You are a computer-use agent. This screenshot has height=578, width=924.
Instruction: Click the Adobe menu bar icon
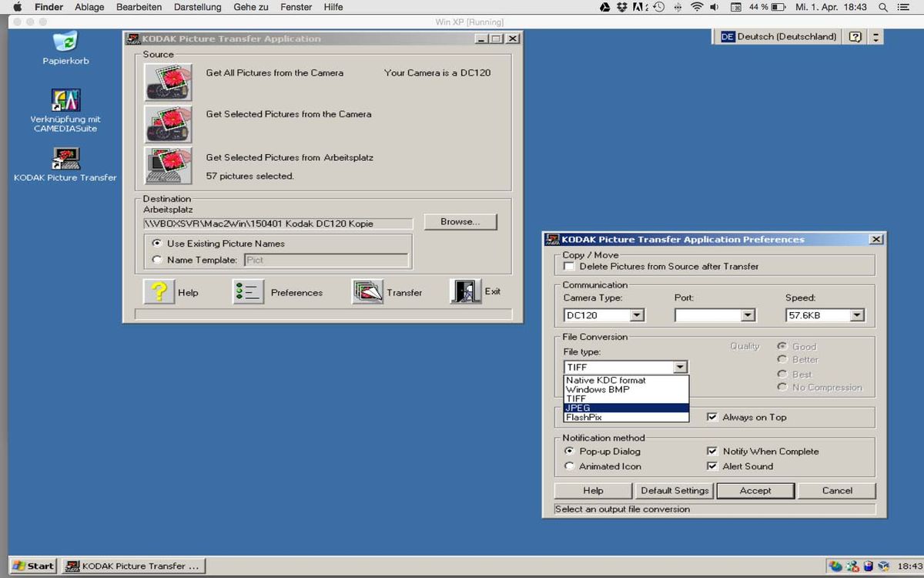[x=640, y=7]
